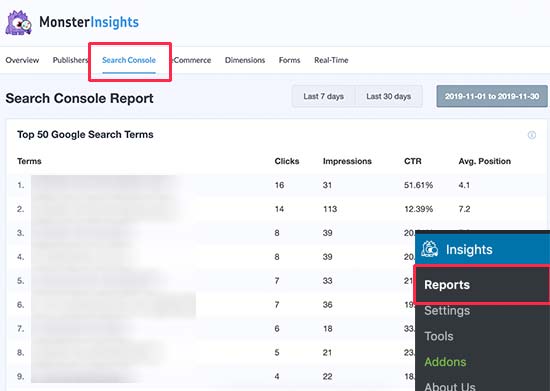This screenshot has width=550, height=391.
Task: Click the clicks value 16 in row 1
Action: [280, 185]
